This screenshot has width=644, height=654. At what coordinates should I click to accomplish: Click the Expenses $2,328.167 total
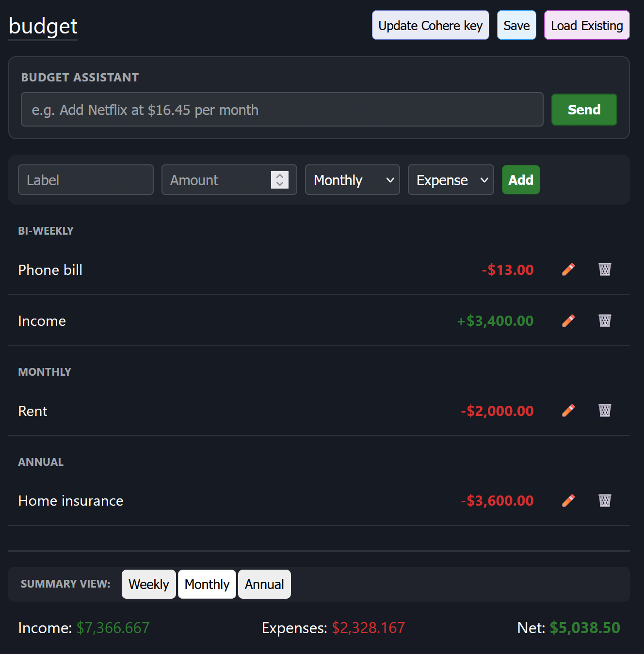333,628
